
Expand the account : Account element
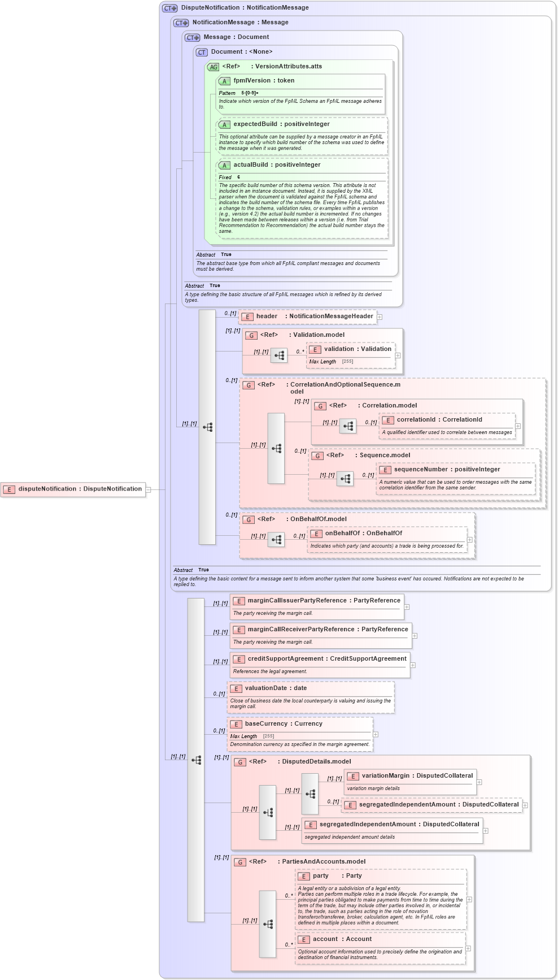pos(468,948)
